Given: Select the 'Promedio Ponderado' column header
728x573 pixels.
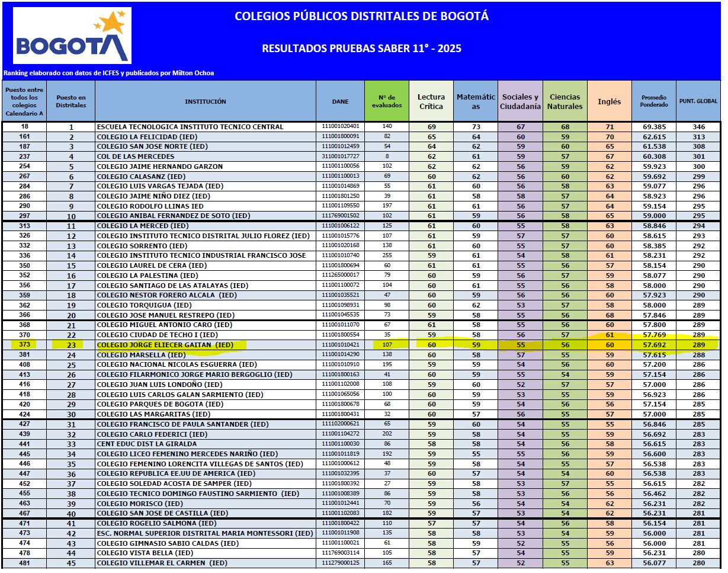Looking at the screenshot, I should pyautogui.click(x=653, y=101).
